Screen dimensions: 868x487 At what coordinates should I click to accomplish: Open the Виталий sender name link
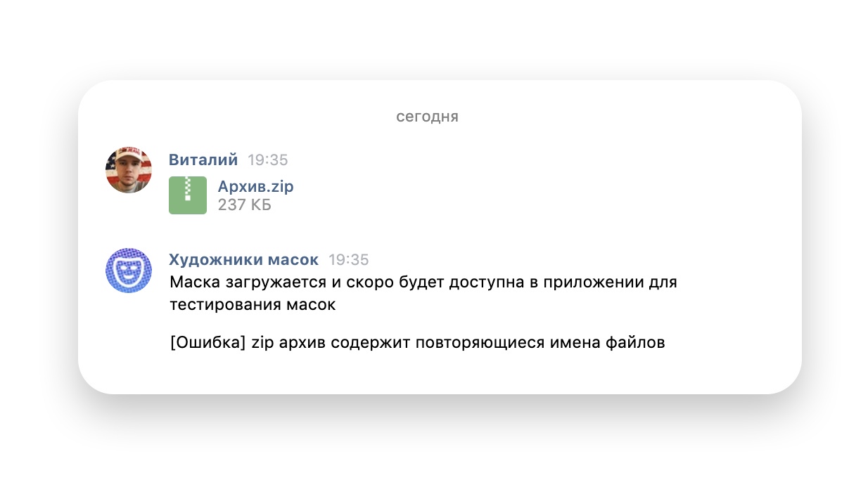coord(203,160)
